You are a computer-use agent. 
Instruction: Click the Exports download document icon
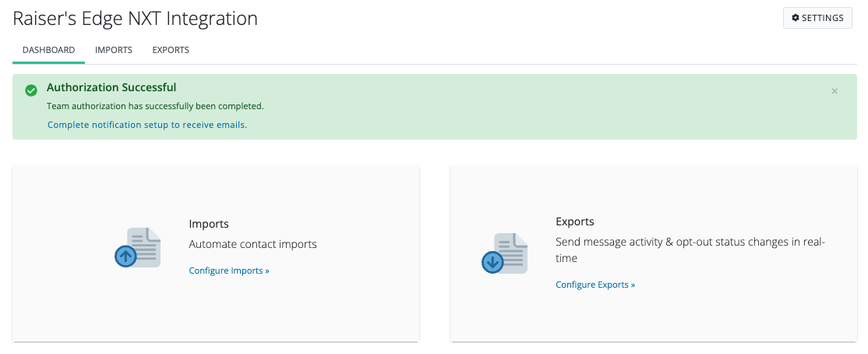(x=504, y=254)
